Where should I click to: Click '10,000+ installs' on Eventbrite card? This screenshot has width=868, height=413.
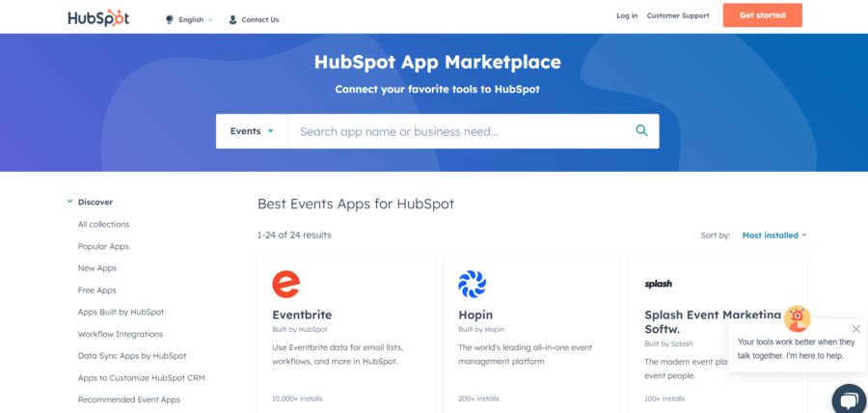coord(297,399)
